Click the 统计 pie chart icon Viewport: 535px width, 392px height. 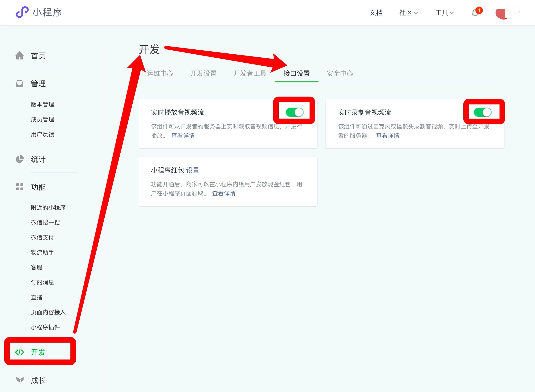click(x=20, y=159)
